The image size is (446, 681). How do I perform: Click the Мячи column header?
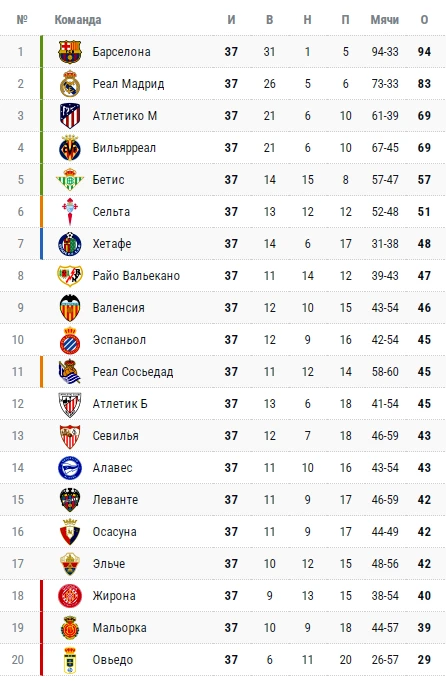click(x=384, y=20)
